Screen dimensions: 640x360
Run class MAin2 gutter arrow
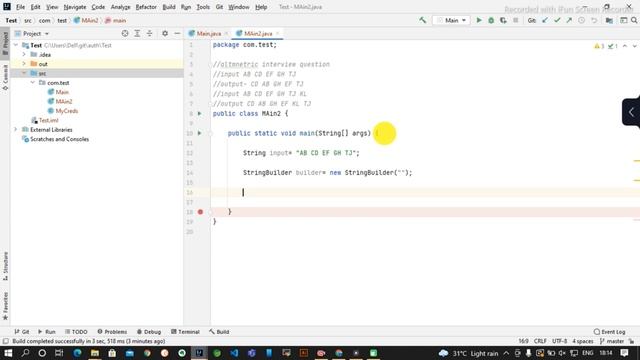(200, 113)
